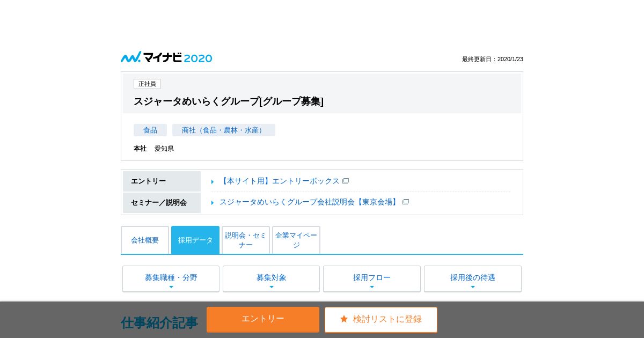Click the 正社員 employment label
Screen dimensions: 644x338
click(147, 84)
